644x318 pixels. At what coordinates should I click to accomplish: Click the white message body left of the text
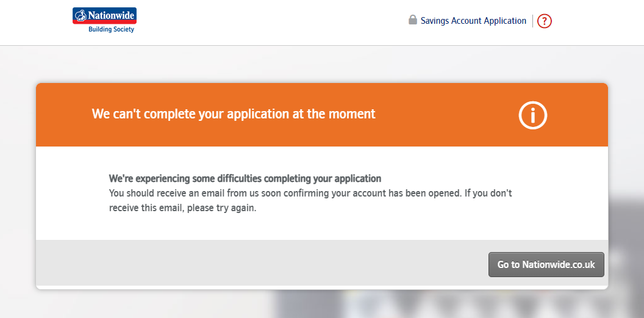[x=72, y=193]
